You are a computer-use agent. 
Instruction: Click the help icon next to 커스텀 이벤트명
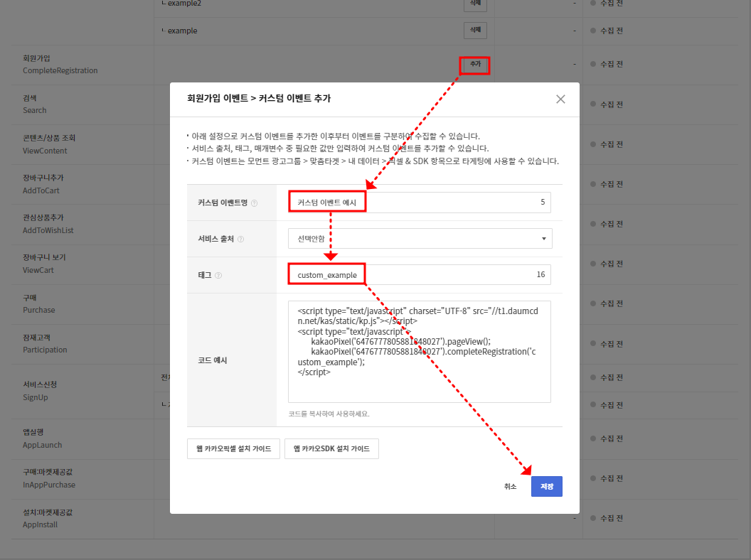[x=255, y=203]
